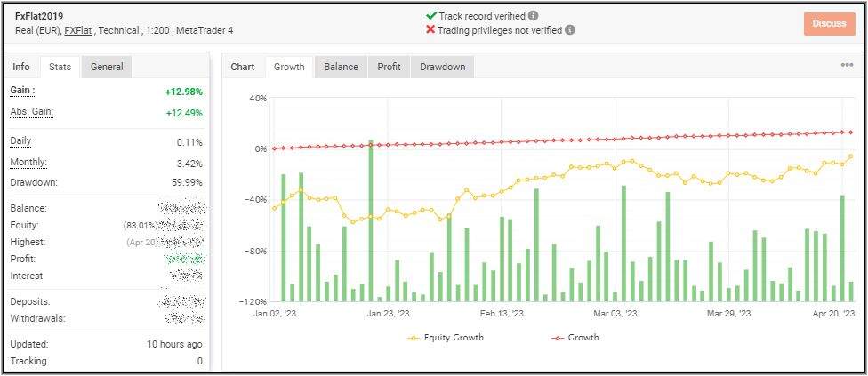This screenshot has height=376, width=868.
Task: Open the General tab
Action: click(107, 67)
